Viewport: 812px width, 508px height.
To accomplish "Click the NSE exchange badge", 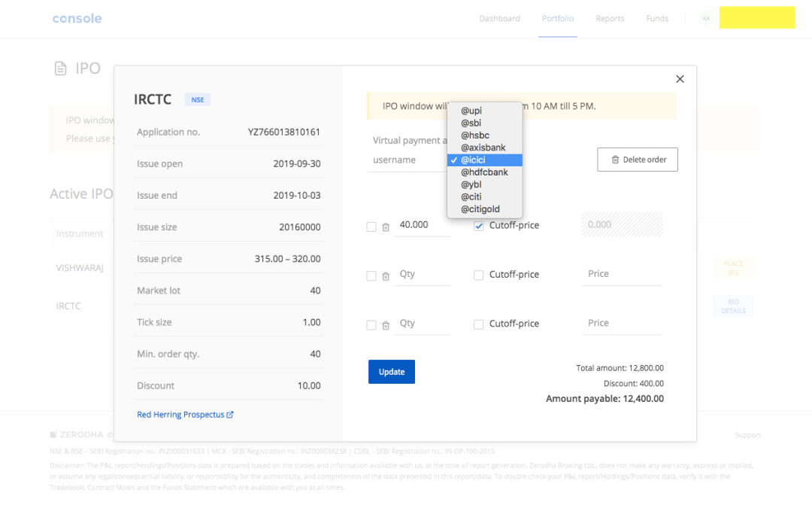I will point(198,100).
